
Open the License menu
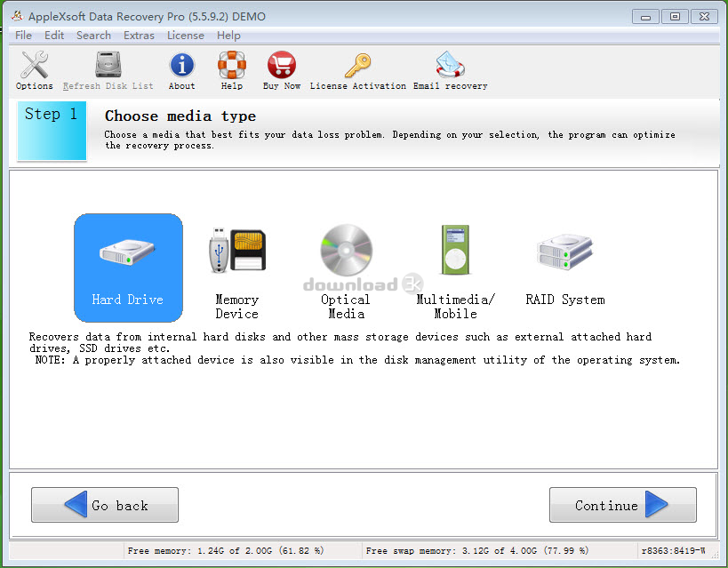186,36
